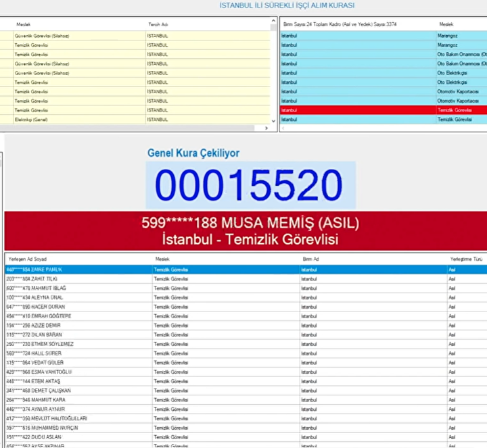Click the down arrow of the left table scrollbar
Viewport: 487px width, 448px height.
(273, 121)
